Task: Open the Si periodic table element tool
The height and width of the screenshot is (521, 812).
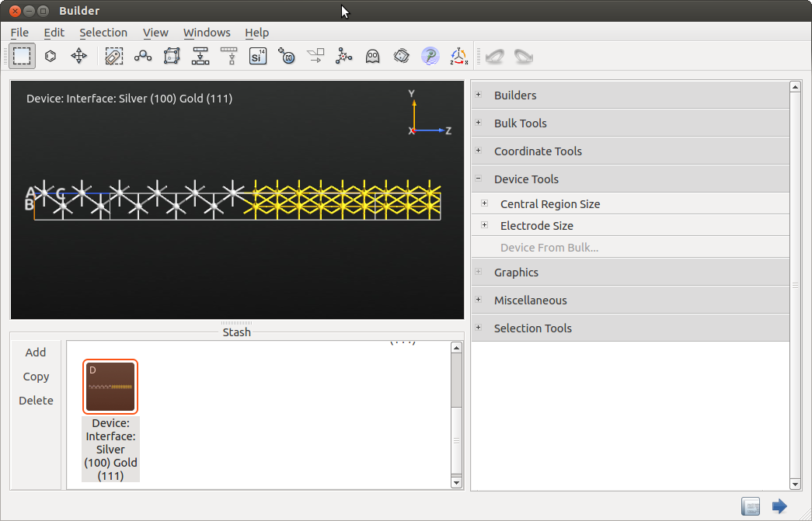Action: (257, 56)
